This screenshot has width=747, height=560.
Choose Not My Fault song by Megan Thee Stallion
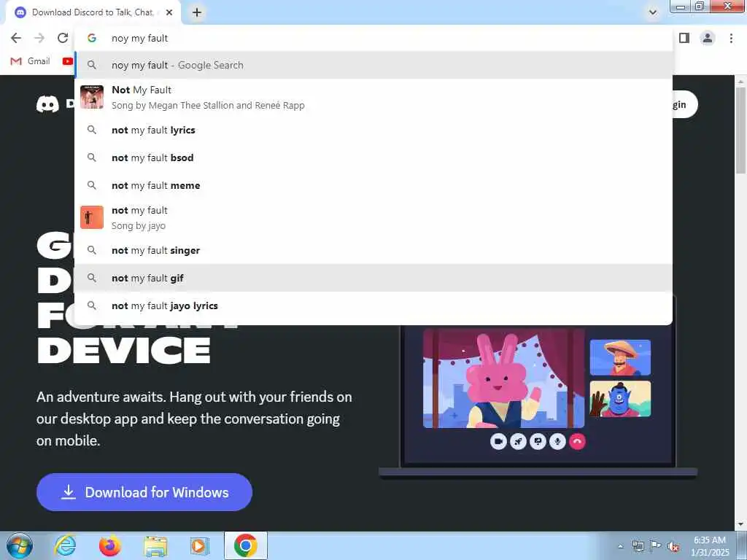coord(373,97)
